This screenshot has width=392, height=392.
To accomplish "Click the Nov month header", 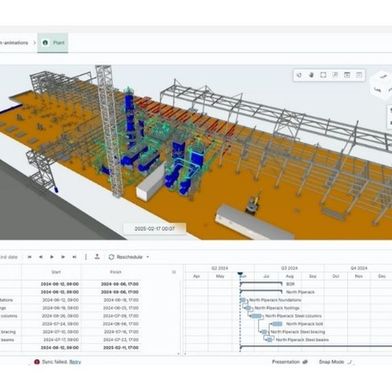I will coord(359,276).
